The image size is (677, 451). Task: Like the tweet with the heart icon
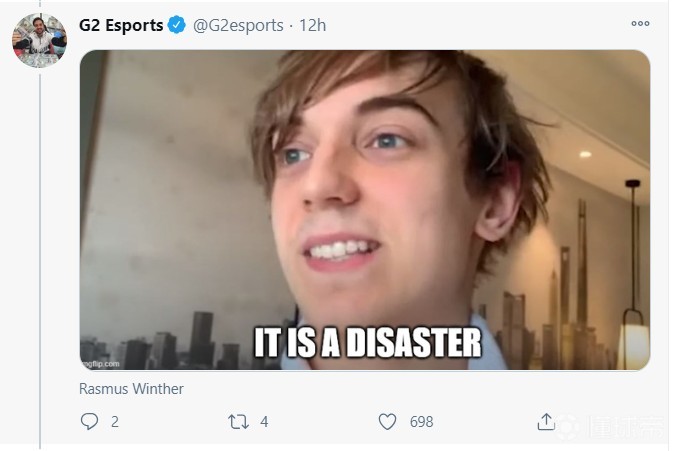coord(387,422)
